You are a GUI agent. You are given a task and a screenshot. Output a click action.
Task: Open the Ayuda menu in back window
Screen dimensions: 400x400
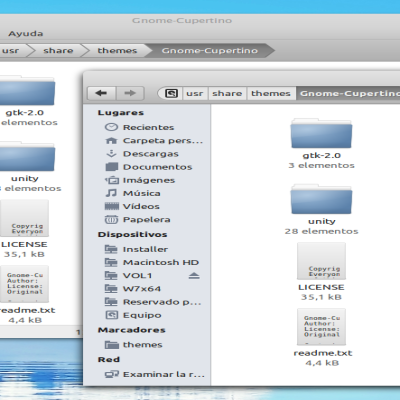[26, 34]
